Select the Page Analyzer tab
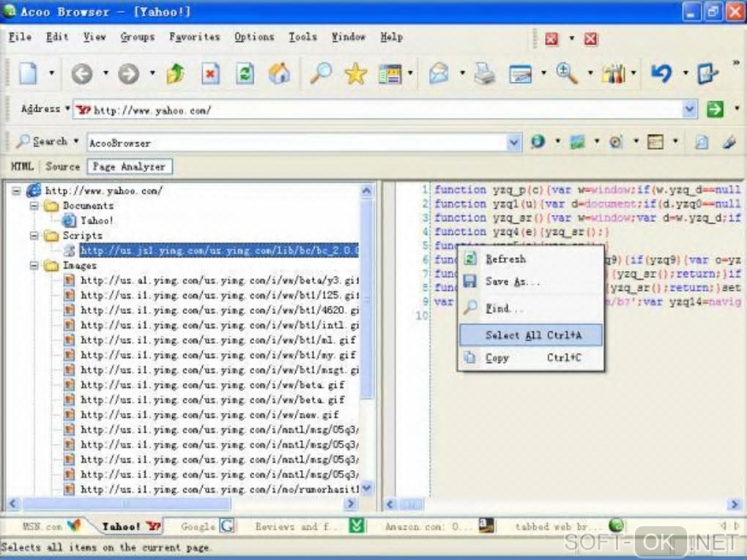 pos(129,167)
